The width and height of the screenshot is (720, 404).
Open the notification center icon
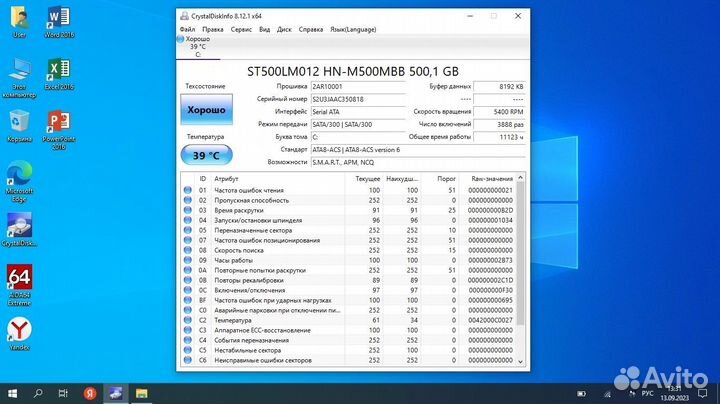click(703, 393)
